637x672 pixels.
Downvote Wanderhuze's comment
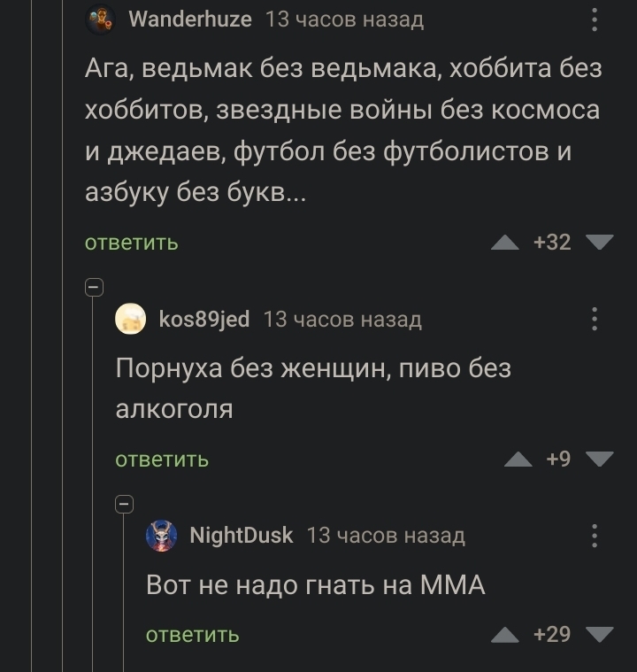pyautogui.click(x=599, y=243)
